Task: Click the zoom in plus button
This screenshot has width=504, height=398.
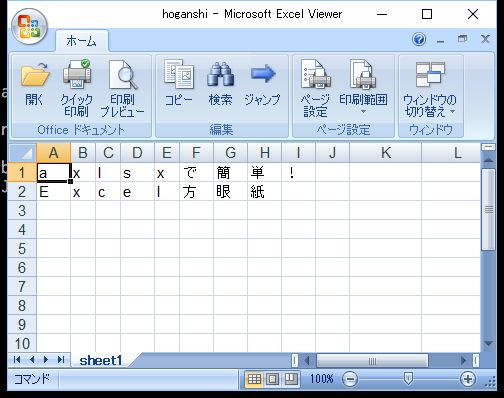Action: click(x=468, y=379)
